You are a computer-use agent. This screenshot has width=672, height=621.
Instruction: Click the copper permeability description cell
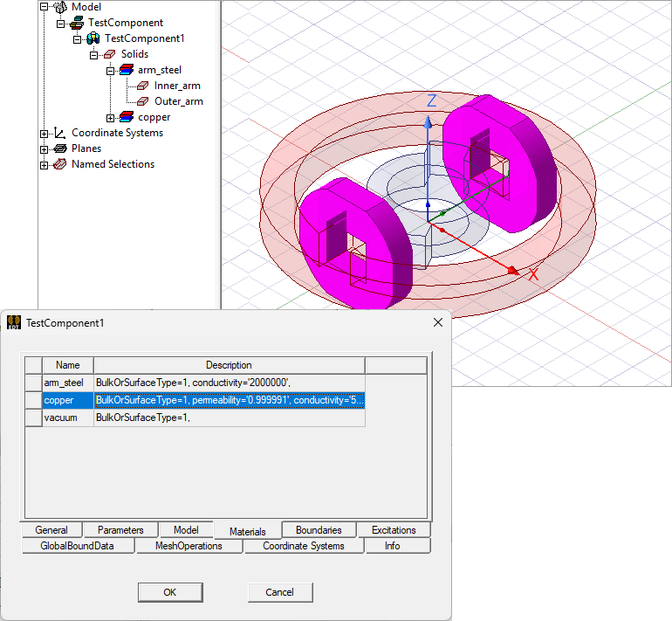(x=230, y=400)
